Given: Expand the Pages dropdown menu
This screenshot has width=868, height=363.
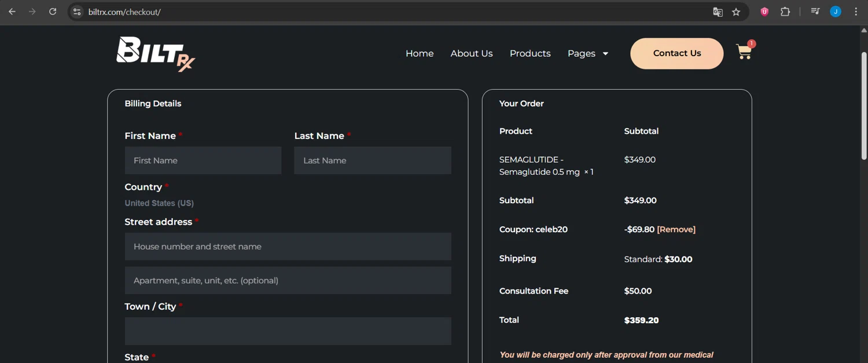Looking at the screenshot, I should (588, 53).
